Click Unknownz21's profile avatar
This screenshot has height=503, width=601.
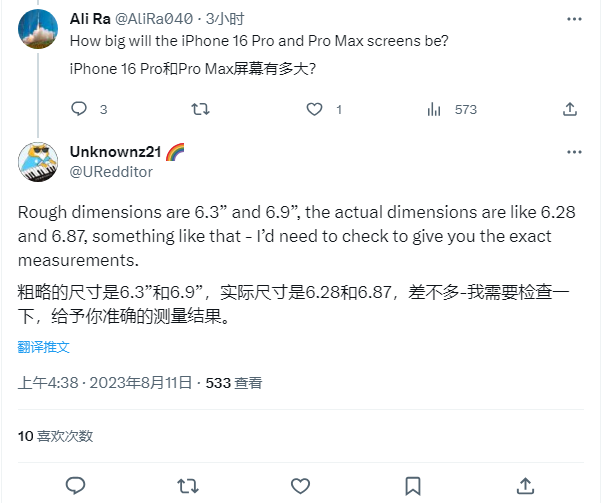(x=39, y=162)
